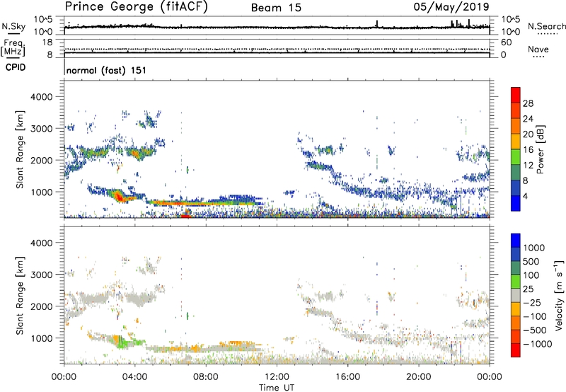Image resolution: width=566 pixels, height=392 pixels.
Task: Click the '−25' Velocity colorbar tick label
Action: pyautogui.click(x=532, y=302)
